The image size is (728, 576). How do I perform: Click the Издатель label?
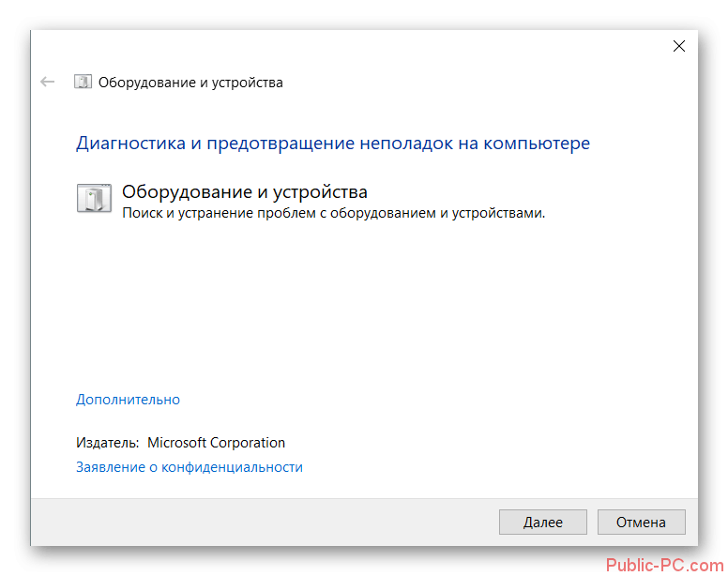107,443
